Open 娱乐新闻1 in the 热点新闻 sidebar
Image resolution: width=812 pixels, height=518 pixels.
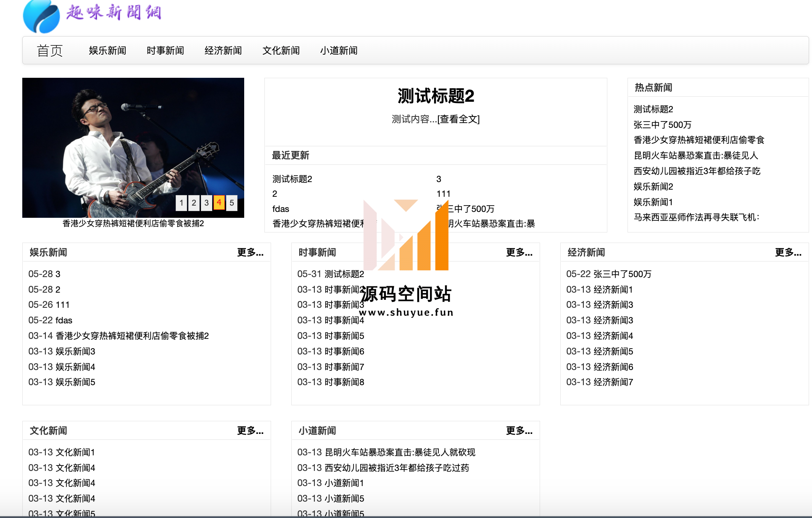click(654, 202)
